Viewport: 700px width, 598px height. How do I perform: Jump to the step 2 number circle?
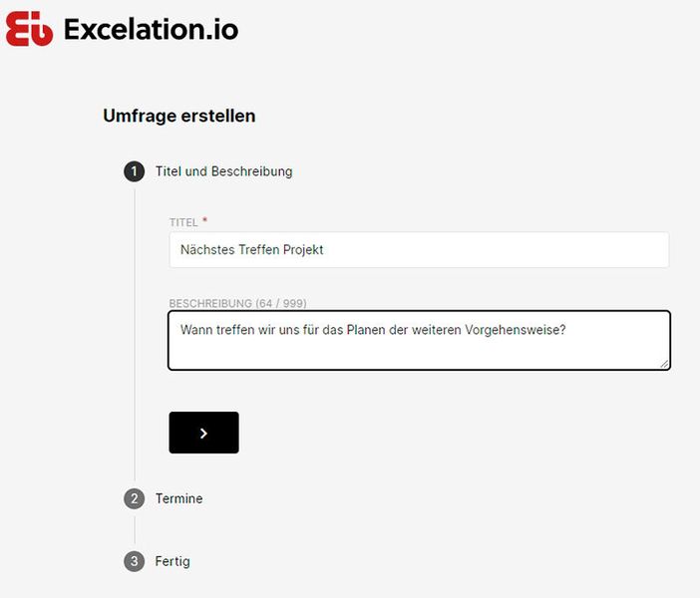[x=134, y=498]
